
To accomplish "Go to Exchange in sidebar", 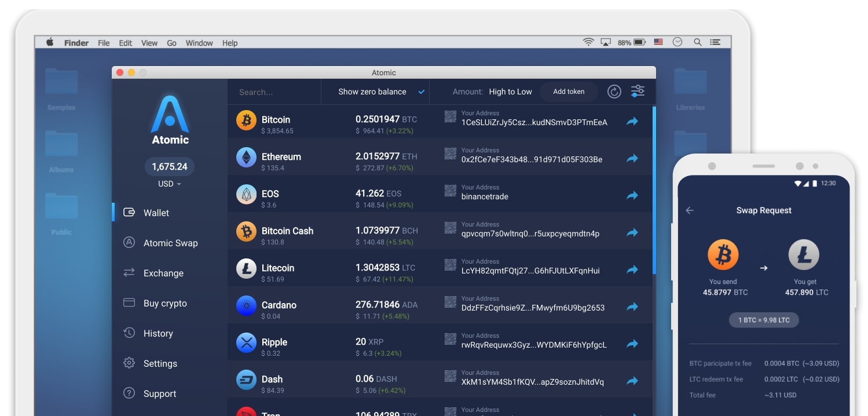I will [163, 273].
